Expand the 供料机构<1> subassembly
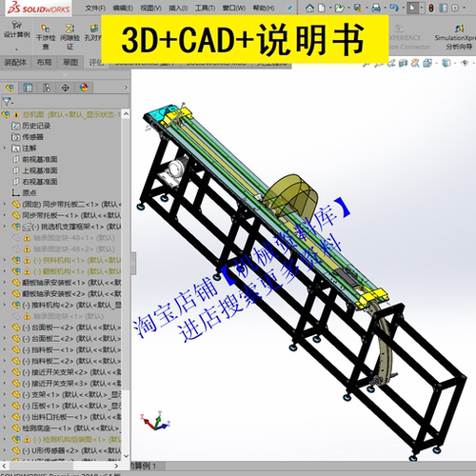The height and width of the screenshot is (476, 476). point(5,260)
